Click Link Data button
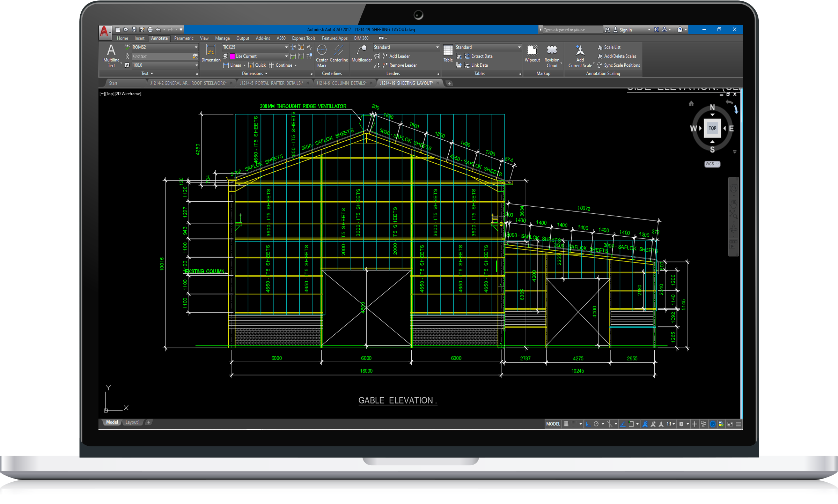This screenshot has width=838, height=504. [x=476, y=65]
